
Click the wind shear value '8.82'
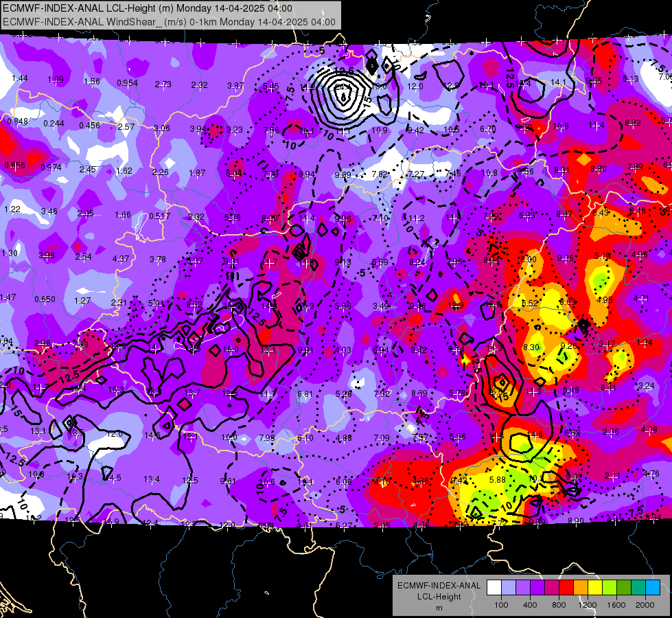pos(633,123)
